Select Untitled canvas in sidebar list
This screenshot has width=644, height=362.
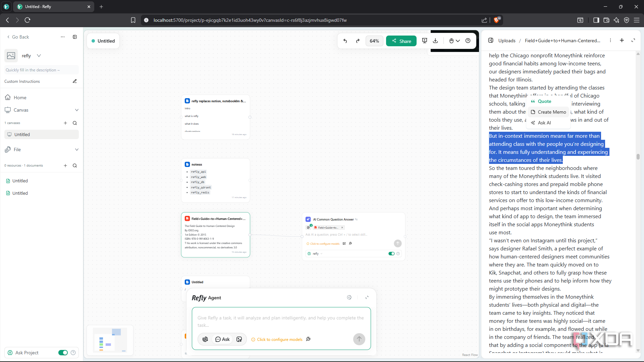click(x=42, y=134)
